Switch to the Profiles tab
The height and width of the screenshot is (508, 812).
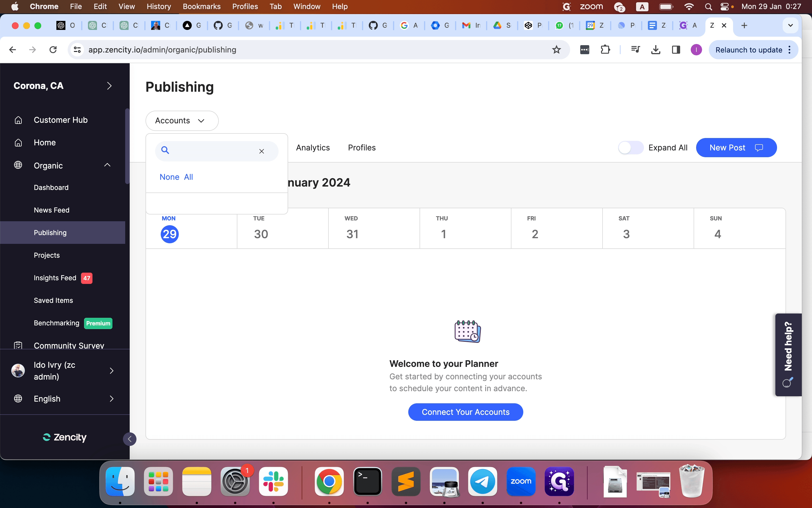362,148
